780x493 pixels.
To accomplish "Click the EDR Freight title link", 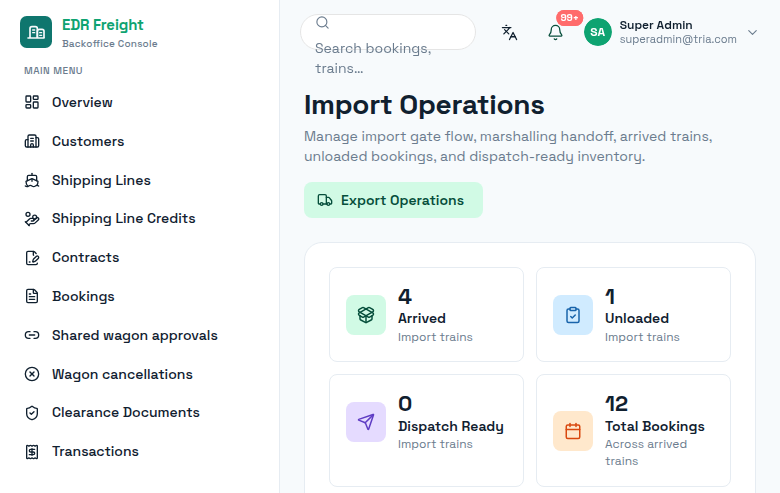I will [102, 25].
